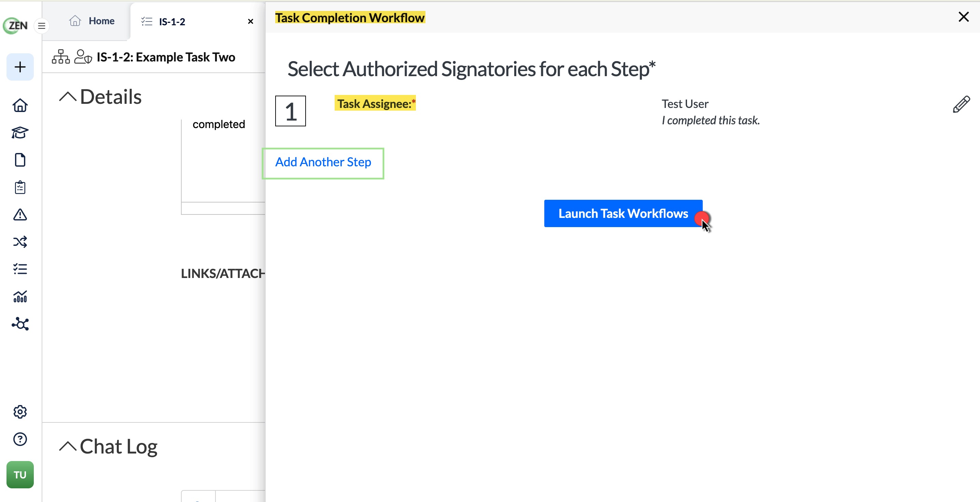Open the network nodes icon in sidebar
This screenshot has height=502, width=980.
[20, 324]
